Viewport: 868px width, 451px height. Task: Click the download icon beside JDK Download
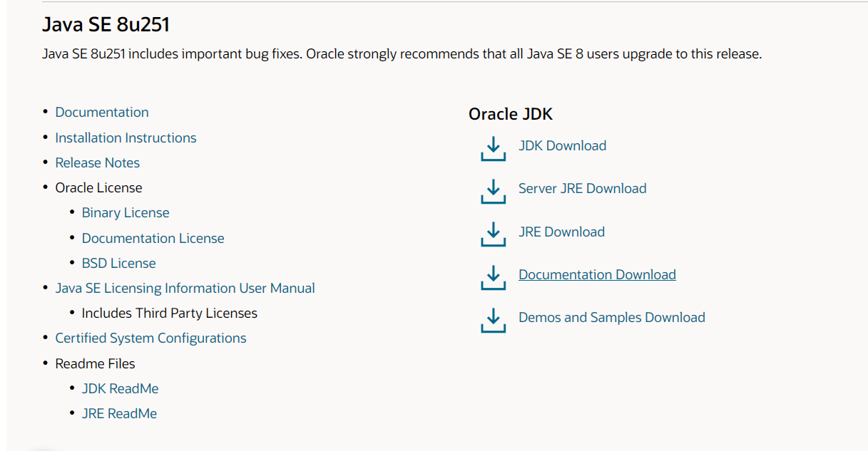(493, 149)
